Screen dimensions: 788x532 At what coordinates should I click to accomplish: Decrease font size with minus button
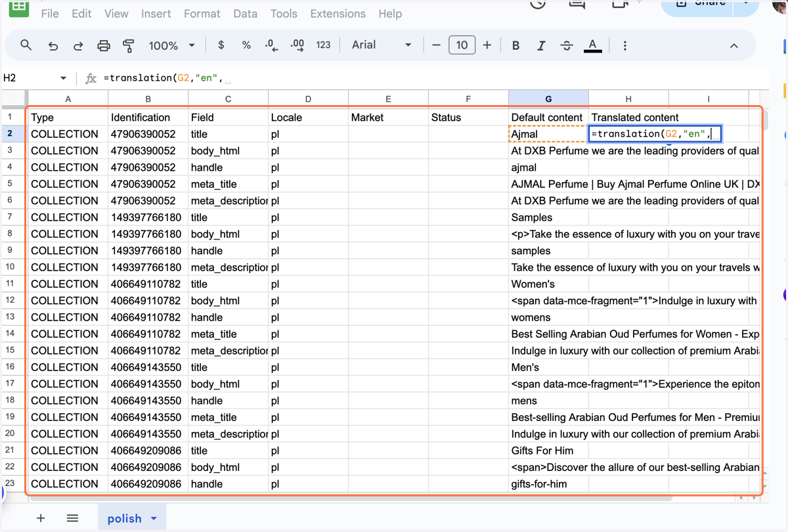pos(436,45)
